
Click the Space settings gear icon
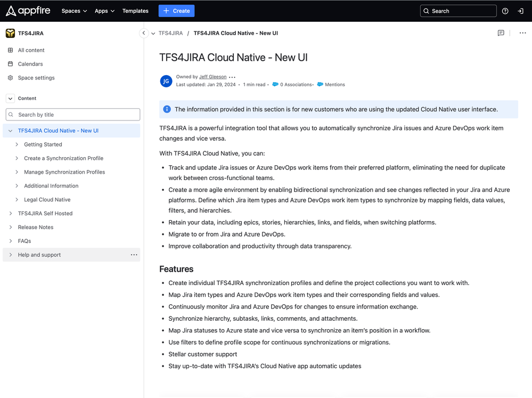[11, 78]
